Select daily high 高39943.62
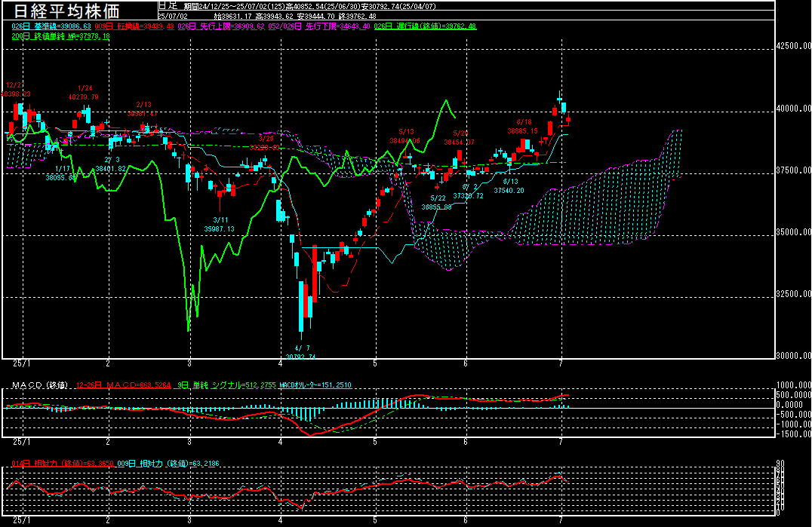The image size is (812, 527). [x=274, y=16]
